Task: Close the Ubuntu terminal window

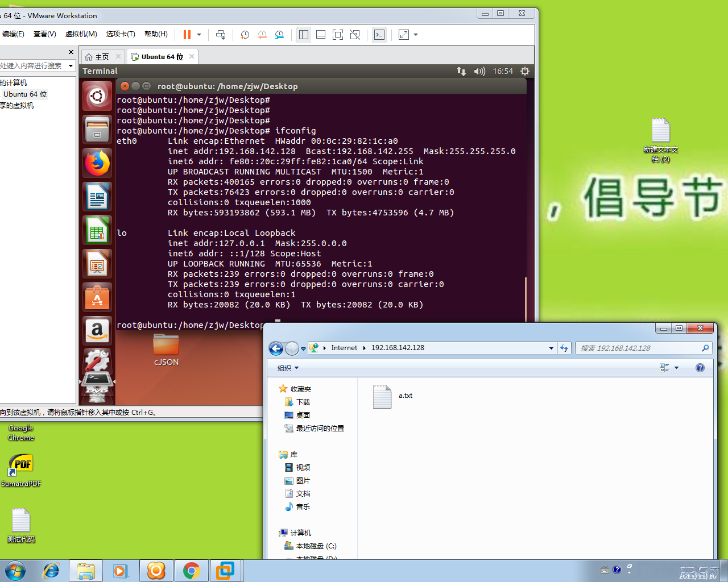Action: (x=125, y=86)
